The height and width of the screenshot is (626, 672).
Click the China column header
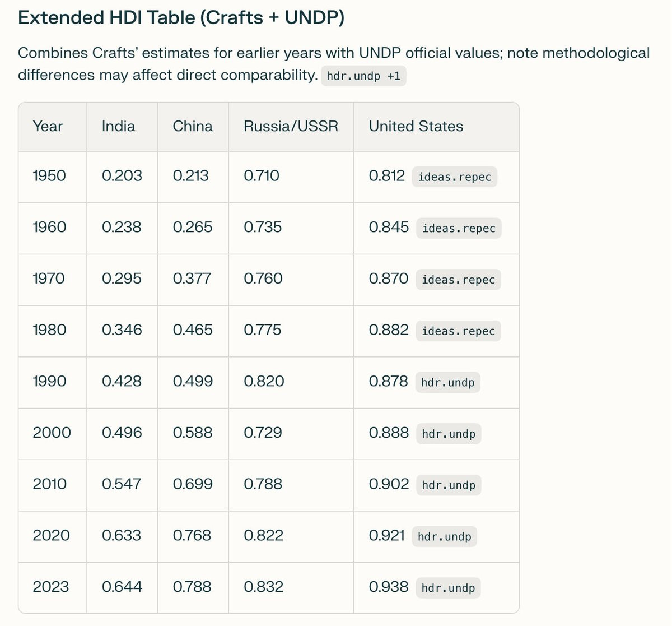point(193,126)
